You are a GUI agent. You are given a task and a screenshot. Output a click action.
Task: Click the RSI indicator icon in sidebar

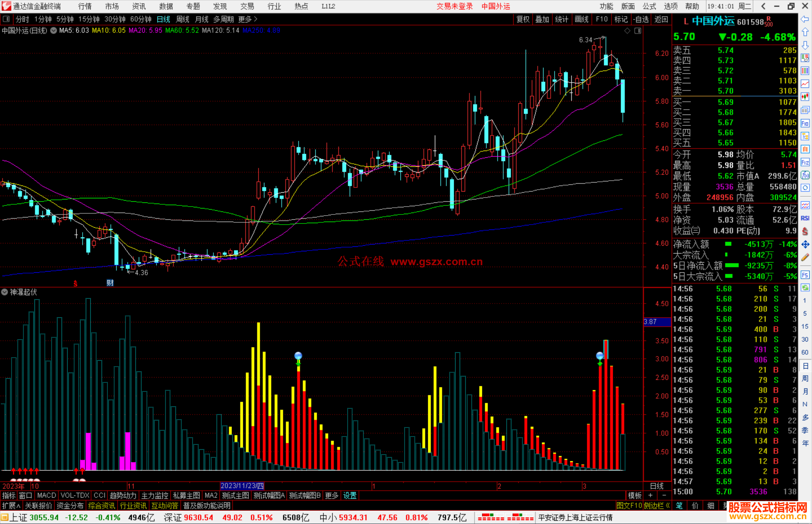(805, 218)
